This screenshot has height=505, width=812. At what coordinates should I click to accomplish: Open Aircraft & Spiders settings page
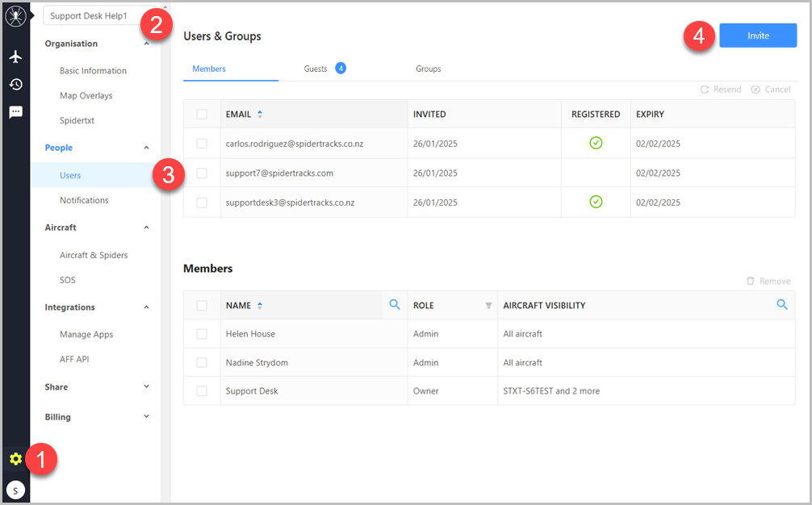click(x=94, y=255)
